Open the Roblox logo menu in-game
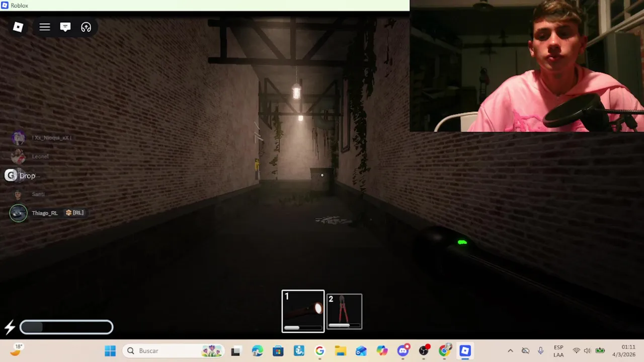The height and width of the screenshot is (362, 644). [x=18, y=27]
